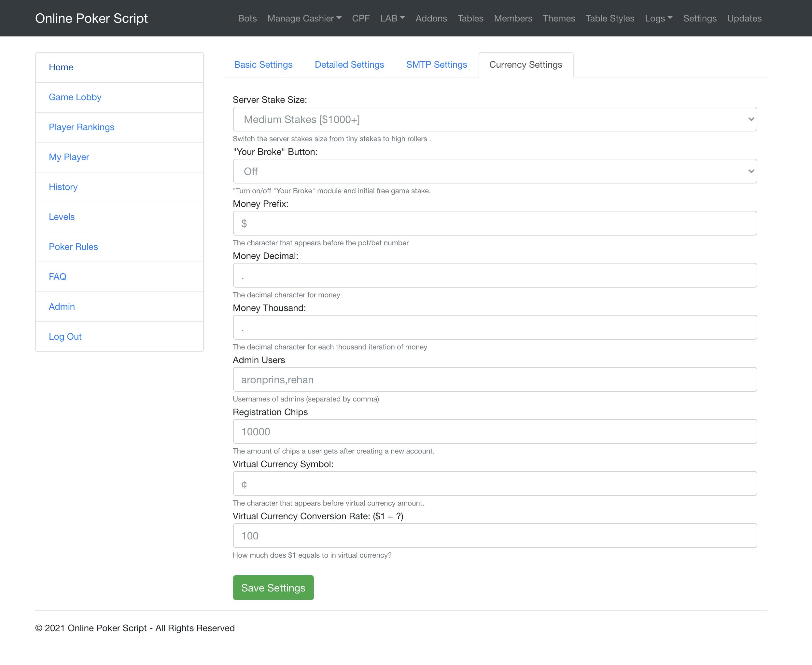The image size is (812, 665).
Task: Switch to the Detailed Settings tab
Action: coord(349,65)
